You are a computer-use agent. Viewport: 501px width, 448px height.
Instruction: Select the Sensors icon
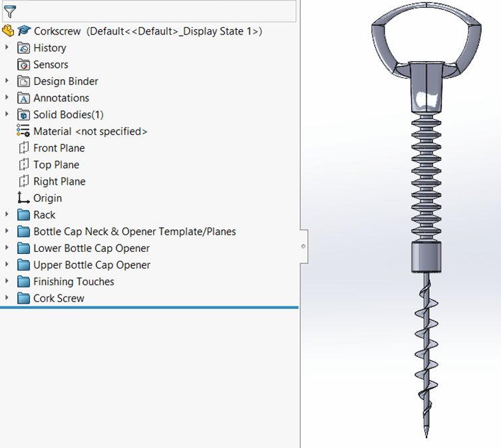click(x=24, y=64)
